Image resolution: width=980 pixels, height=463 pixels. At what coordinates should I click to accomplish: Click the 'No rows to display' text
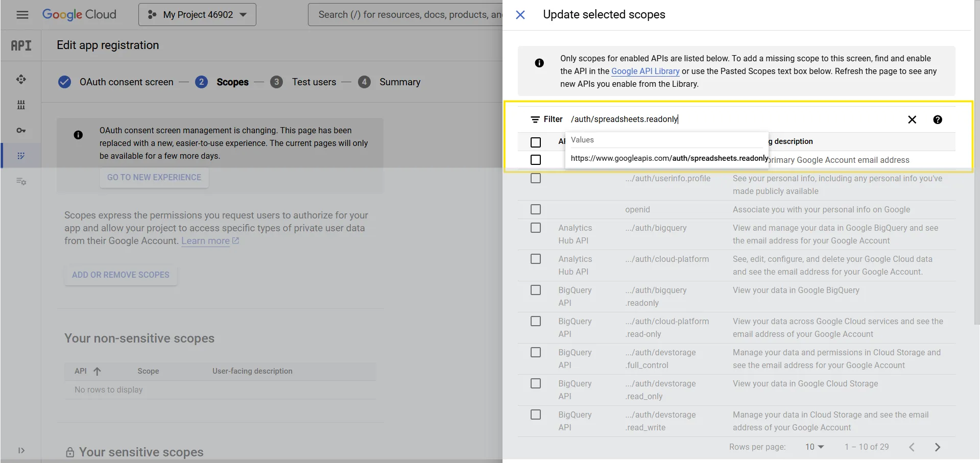point(109,390)
